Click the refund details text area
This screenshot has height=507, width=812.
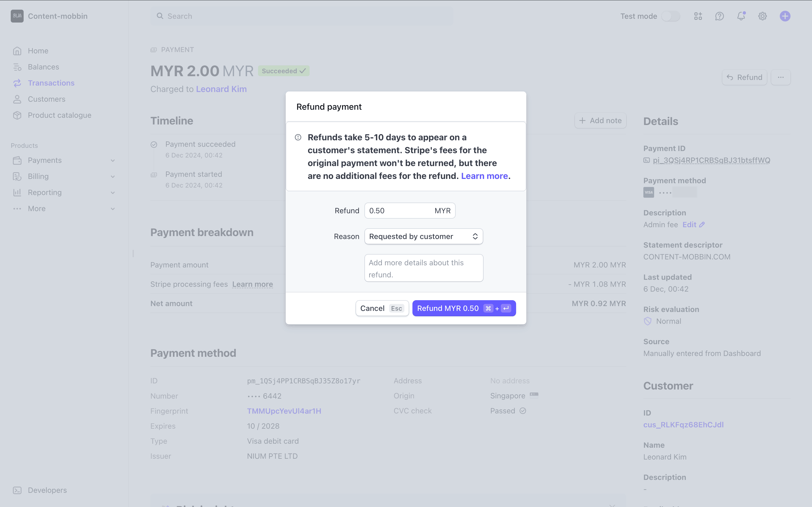(423, 268)
